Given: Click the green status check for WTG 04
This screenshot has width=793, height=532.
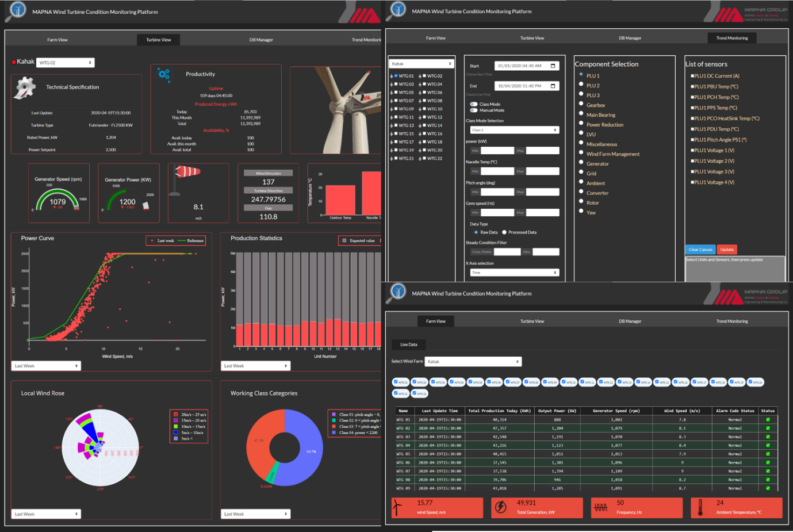Looking at the screenshot, I should coord(768,445).
